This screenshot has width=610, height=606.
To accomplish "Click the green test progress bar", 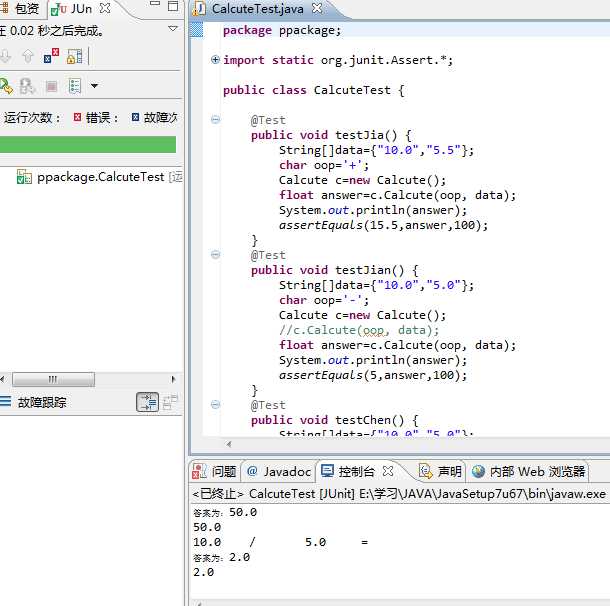I will [88, 144].
